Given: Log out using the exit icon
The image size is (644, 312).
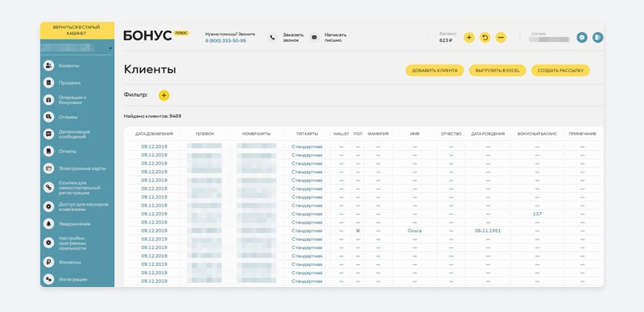Looking at the screenshot, I should pyautogui.click(x=598, y=37).
